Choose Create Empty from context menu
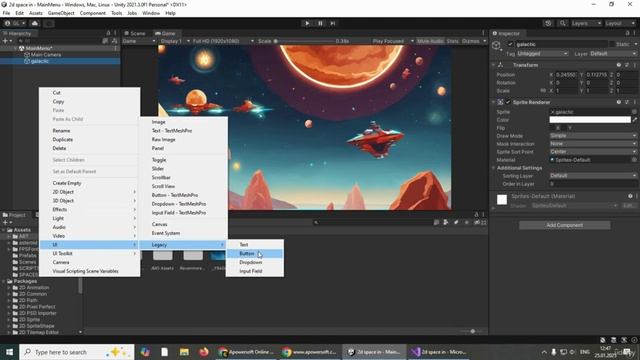This screenshot has width=640, height=360. point(89,183)
